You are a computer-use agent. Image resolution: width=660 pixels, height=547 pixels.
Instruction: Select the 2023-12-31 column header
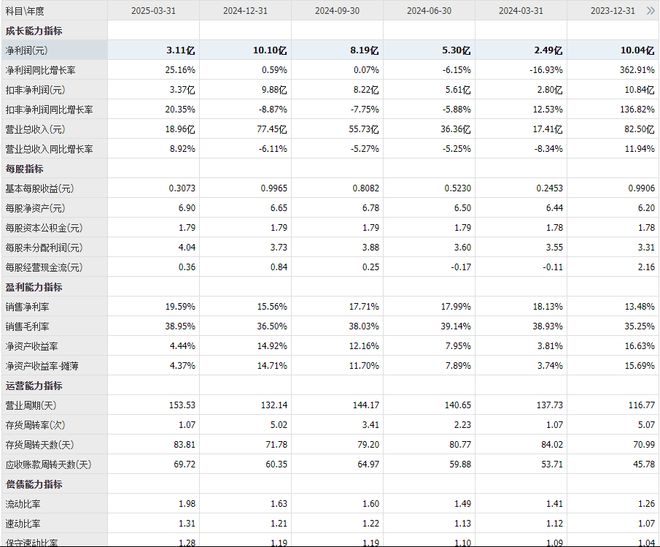point(613,11)
